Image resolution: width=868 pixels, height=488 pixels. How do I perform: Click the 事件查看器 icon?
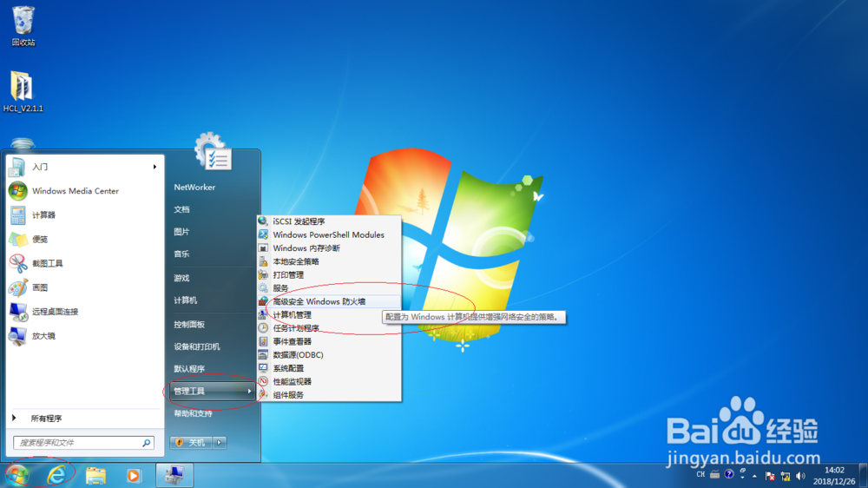coord(264,341)
